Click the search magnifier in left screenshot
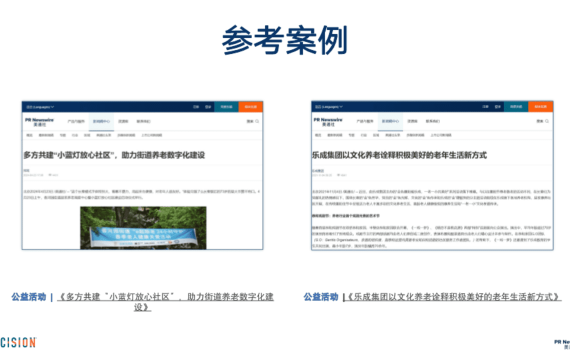 click(257, 121)
